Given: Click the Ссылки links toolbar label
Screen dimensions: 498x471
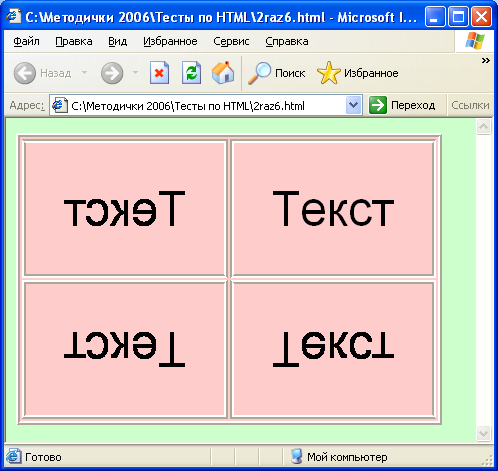Looking at the screenshot, I should pyautogui.click(x=470, y=105).
